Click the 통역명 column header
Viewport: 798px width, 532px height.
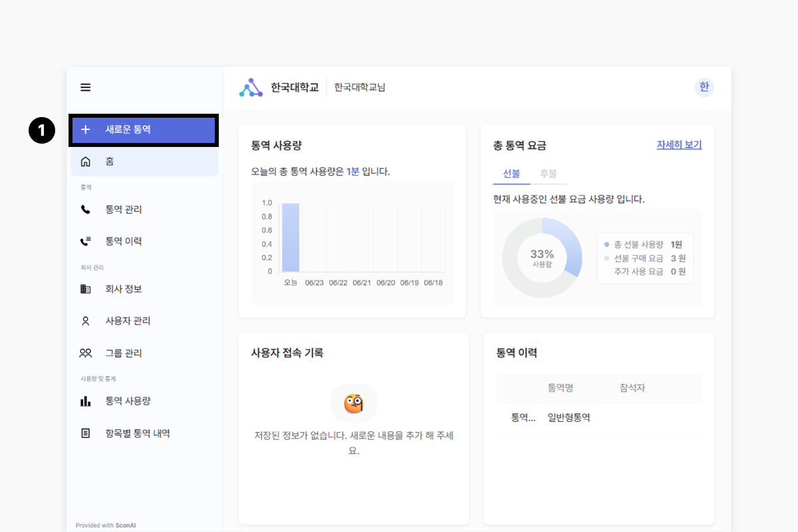tap(561, 388)
